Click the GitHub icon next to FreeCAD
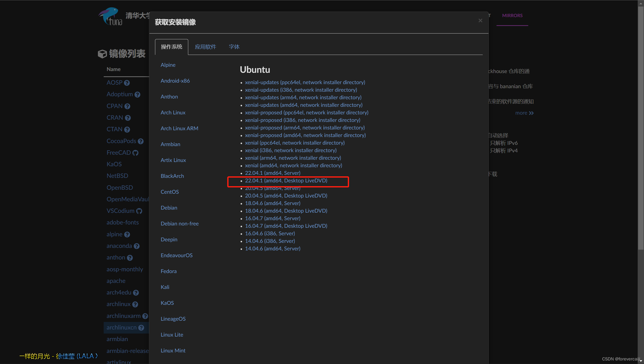The image size is (644, 364). 135,153
